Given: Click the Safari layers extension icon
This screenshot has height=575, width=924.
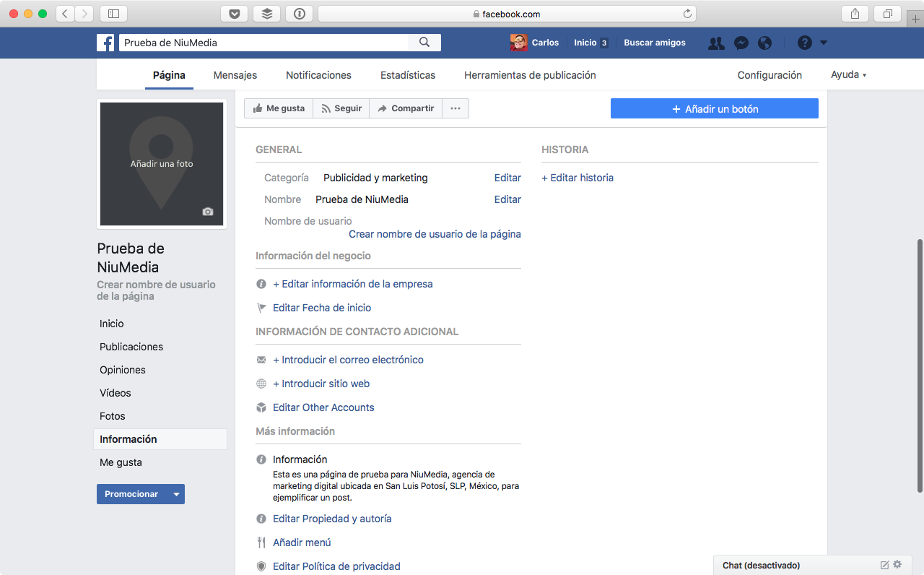Looking at the screenshot, I should (x=267, y=14).
